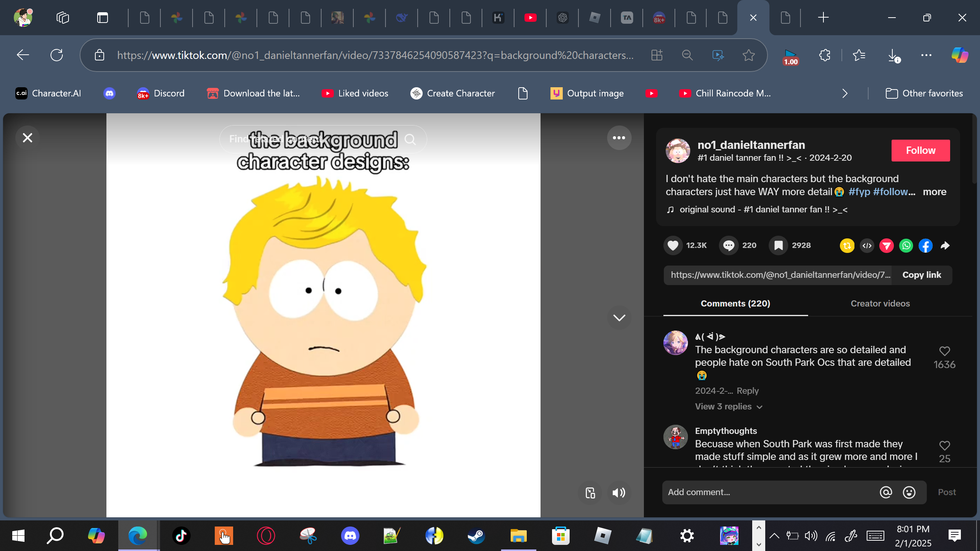
Task: Like the video with heart icon
Action: click(673, 245)
